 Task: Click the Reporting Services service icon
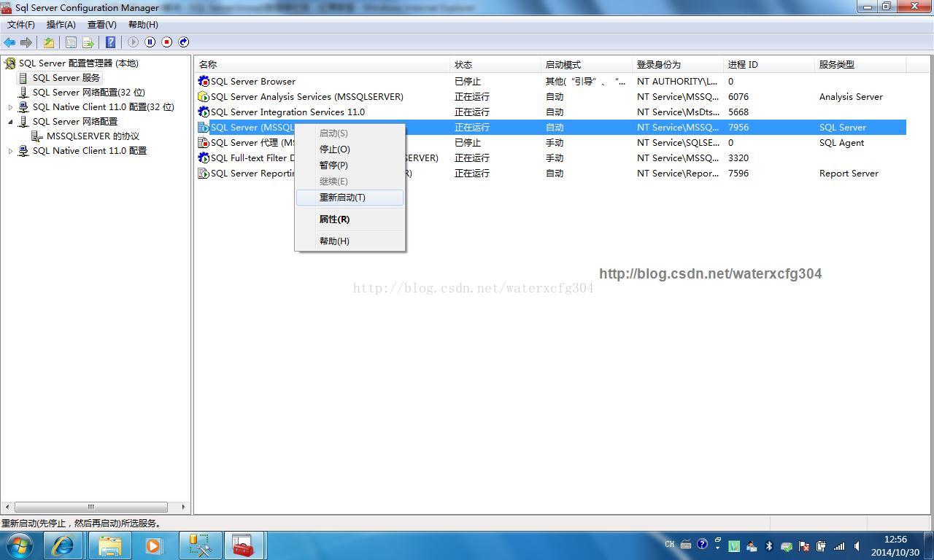click(x=204, y=174)
